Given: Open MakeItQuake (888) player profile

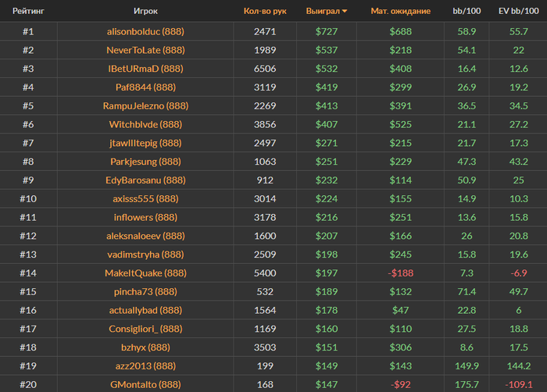Looking at the screenshot, I should [145, 273].
